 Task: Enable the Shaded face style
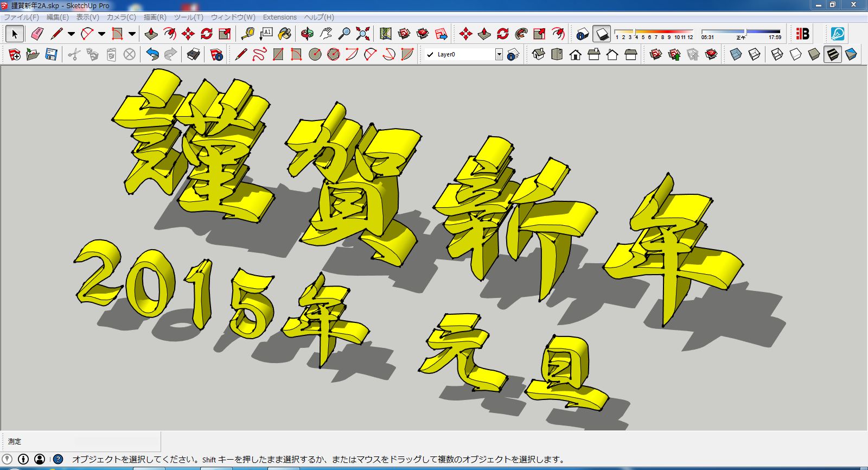point(814,54)
